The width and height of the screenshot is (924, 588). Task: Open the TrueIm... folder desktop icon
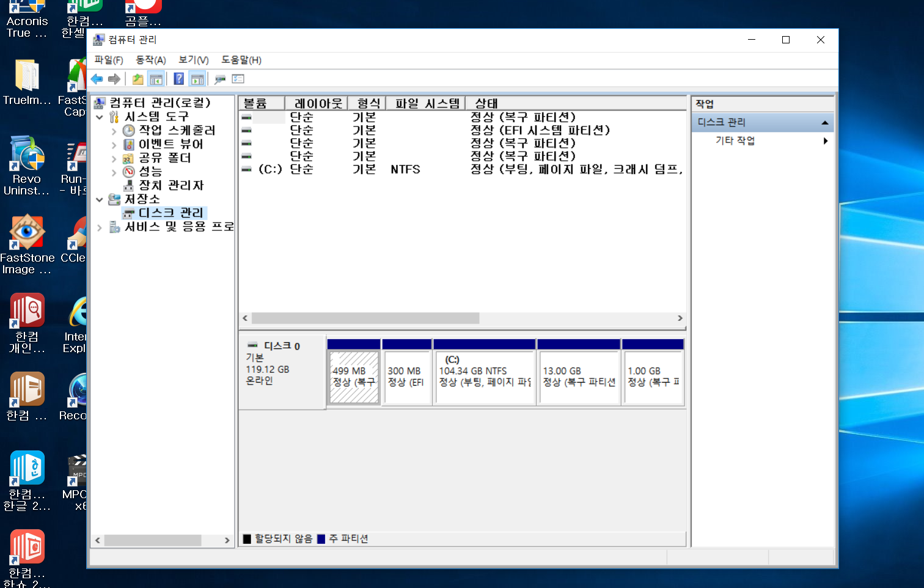(x=27, y=83)
